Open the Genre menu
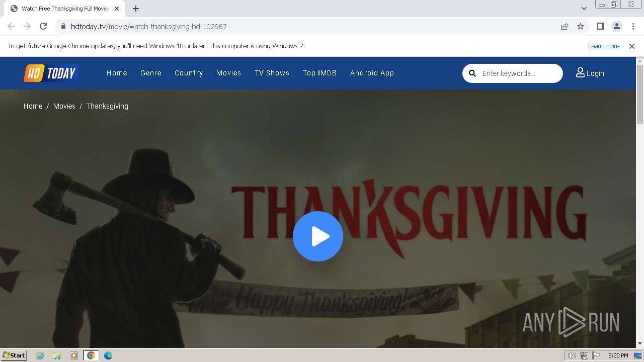 [151, 73]
